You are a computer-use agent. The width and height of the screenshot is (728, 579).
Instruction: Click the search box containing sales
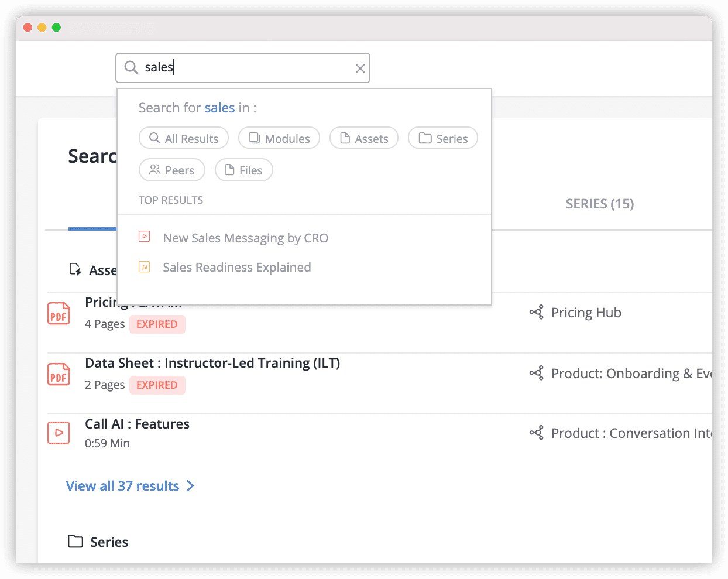click(x=246, y=68)
